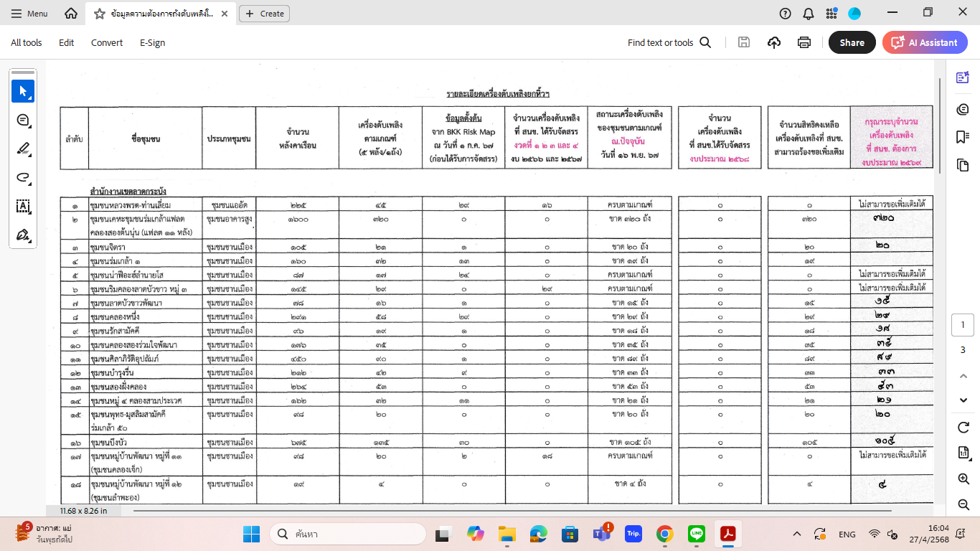980x551 pixels.
Task: Open Google Chrome from the taskbar
Action: point(665,534)
